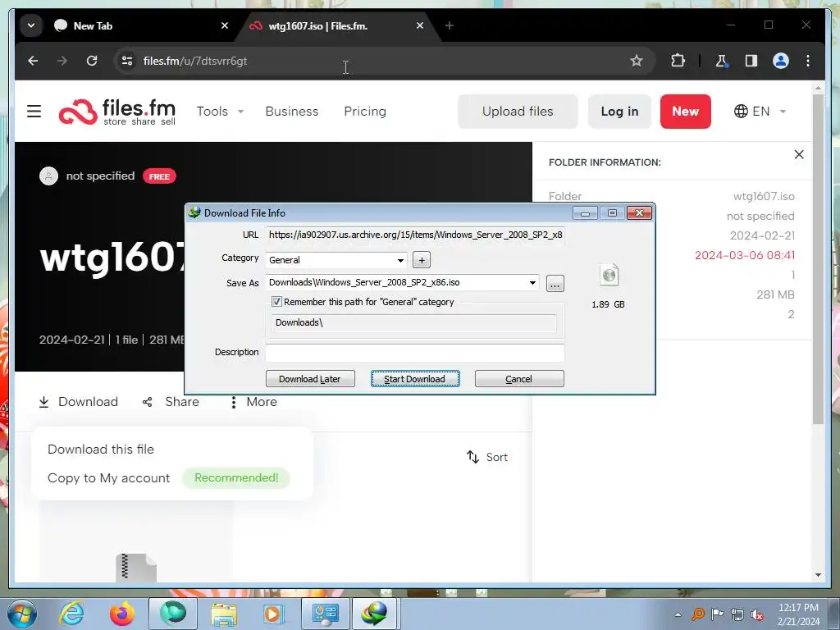This screenshot has height=630, width=840.
Task: Open Windows Explorer folder in taskbar
Action: tap(224, 614)
